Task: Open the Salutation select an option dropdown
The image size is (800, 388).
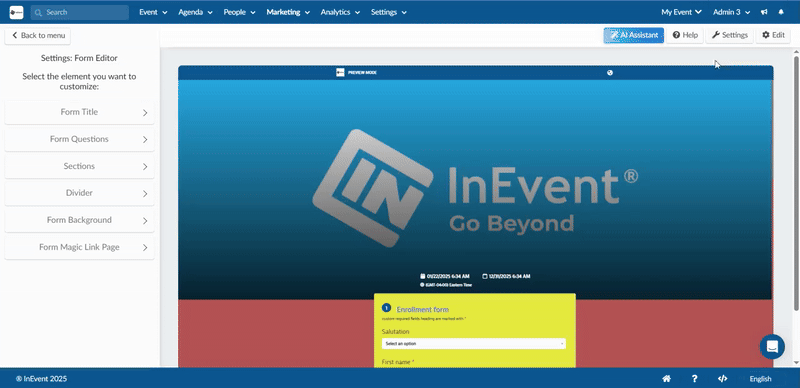Action: click(x=473, y=344)
